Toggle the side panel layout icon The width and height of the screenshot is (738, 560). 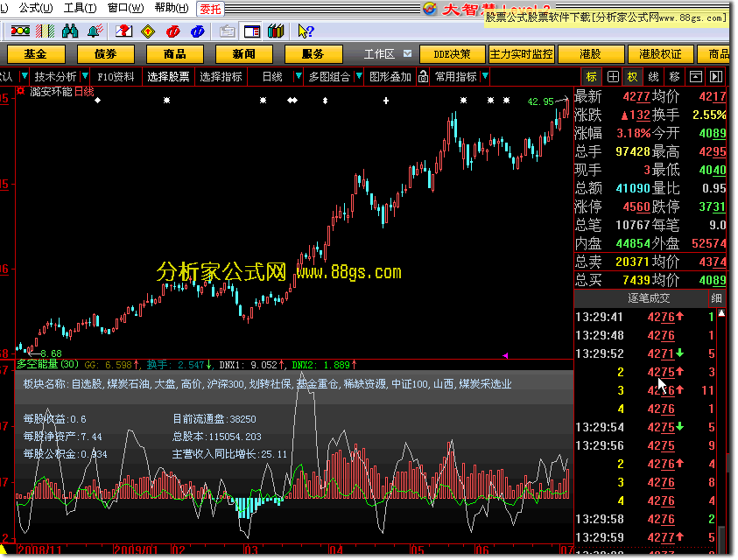(x=252, y=31)
